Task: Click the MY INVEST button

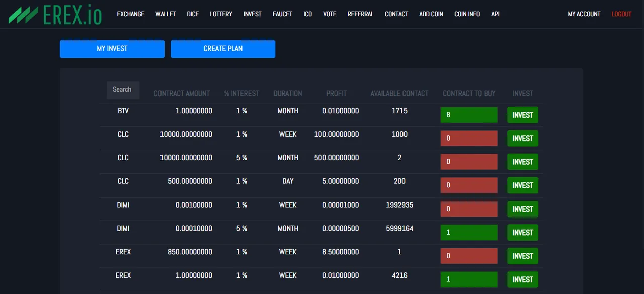Action: pos(112,49)
